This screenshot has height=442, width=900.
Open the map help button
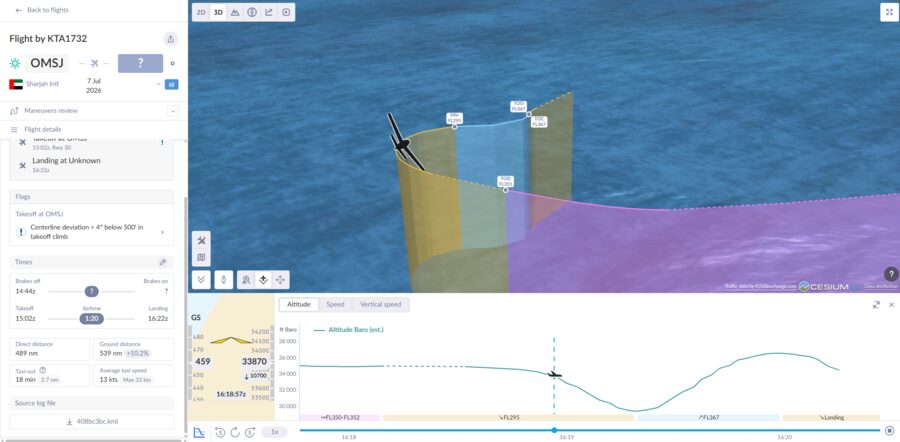[x=891, y=274]
